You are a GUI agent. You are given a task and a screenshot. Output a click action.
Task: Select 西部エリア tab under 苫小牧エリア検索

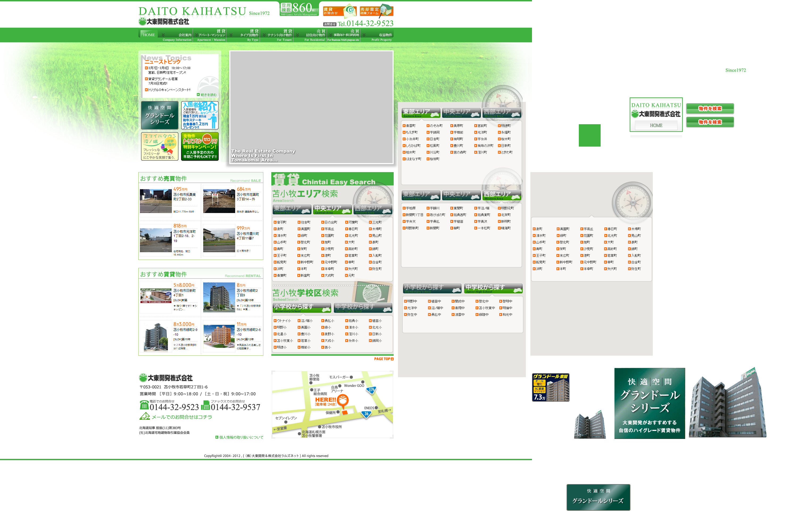(x=373, y=209)
